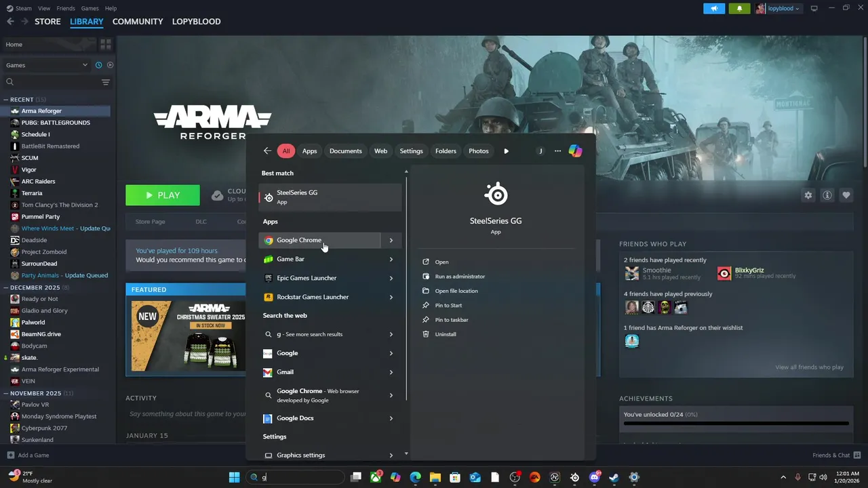Expand Google Chrome result chevron
The height and width of the screenshot is (488, 868).
[x=391, y=240]
